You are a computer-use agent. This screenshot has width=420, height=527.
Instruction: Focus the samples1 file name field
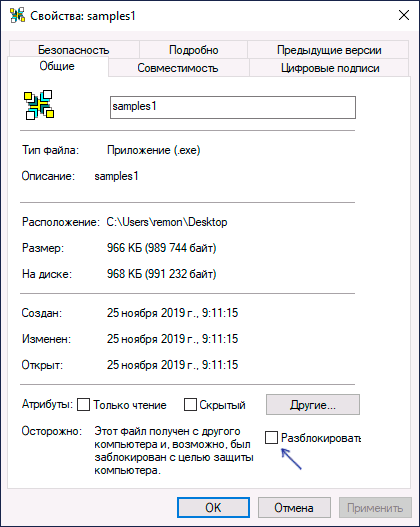tap(233, 108)
